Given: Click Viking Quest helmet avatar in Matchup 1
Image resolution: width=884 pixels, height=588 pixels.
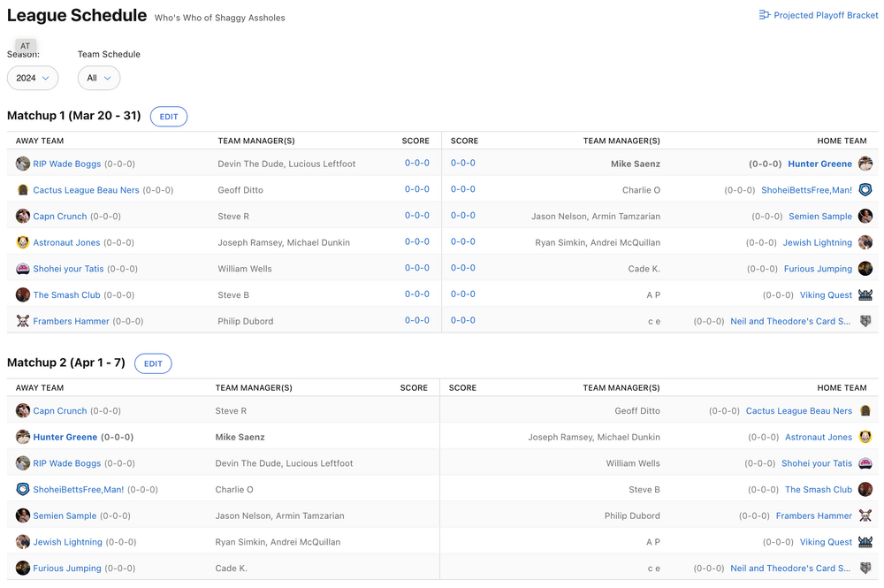Looking at the screenshot, I should tap(865, 295).
